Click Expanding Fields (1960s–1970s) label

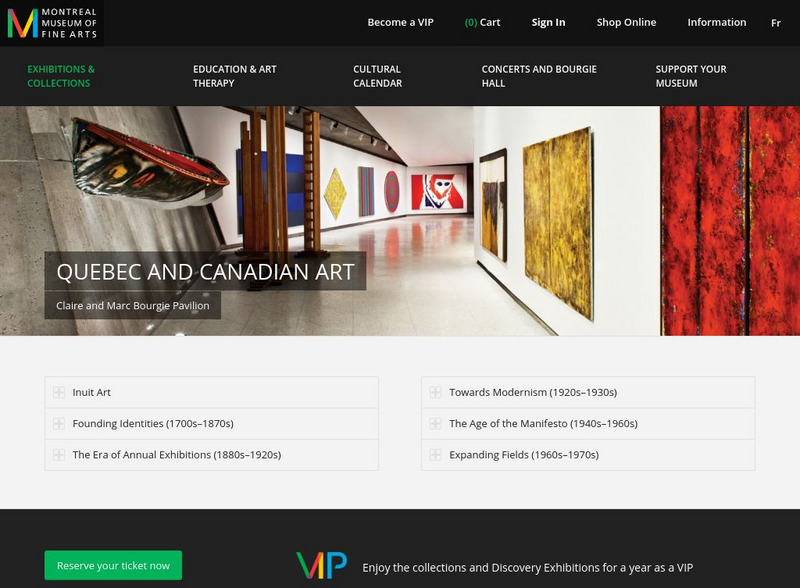pyautogui.click(x=524, y=455)
